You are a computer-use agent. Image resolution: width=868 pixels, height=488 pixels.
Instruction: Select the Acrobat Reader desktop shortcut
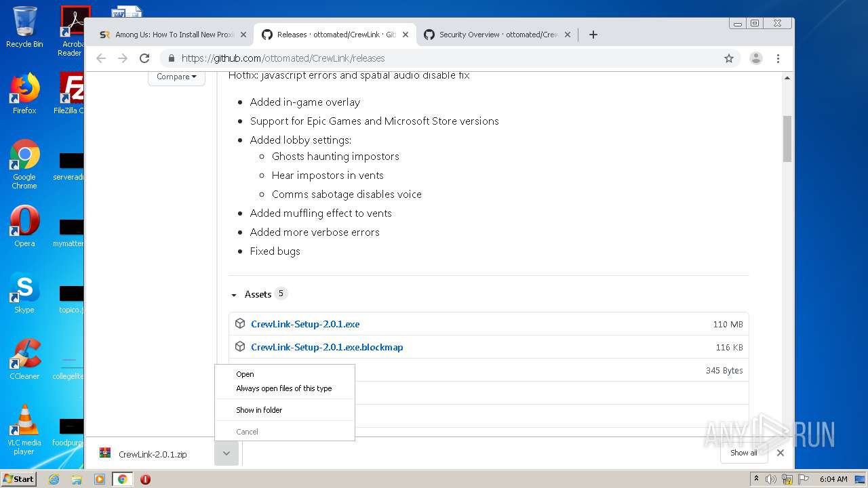[x=70, y=31]
